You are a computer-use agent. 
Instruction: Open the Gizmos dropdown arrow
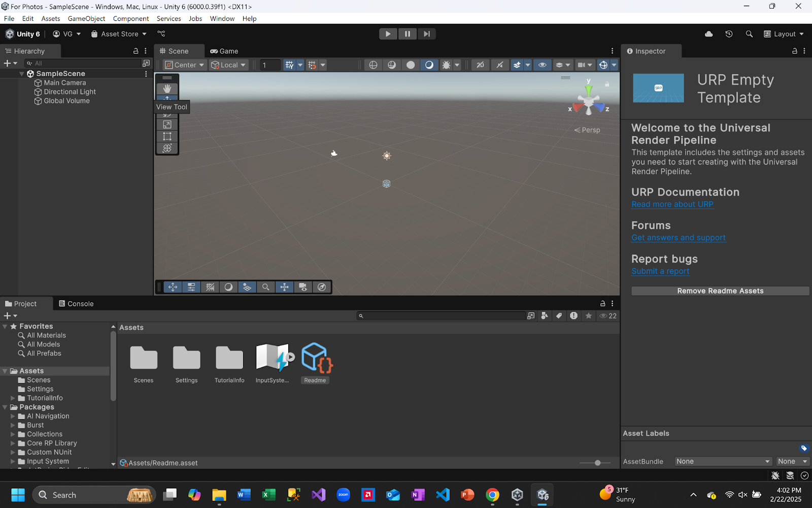pos(614,65)
